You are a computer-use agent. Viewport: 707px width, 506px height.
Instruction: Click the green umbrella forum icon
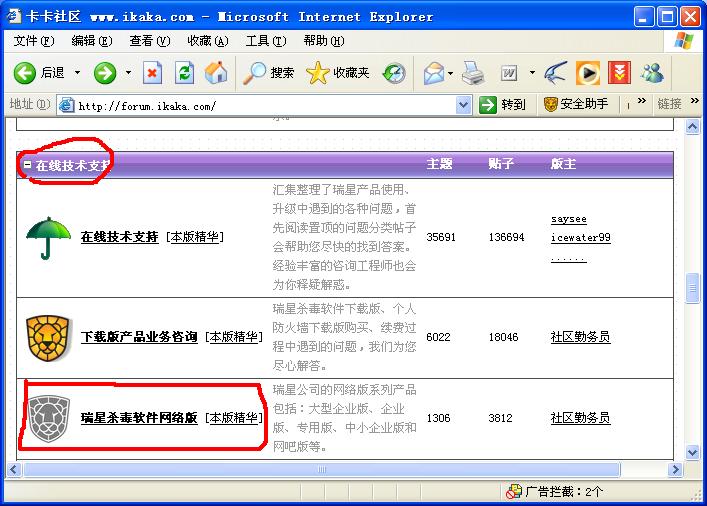48,238
